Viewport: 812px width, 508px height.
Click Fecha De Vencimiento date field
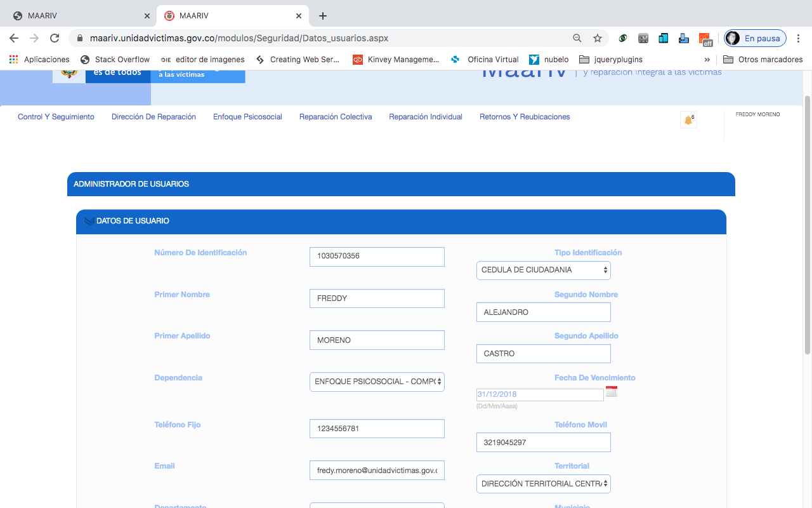[x=540, y=394]
